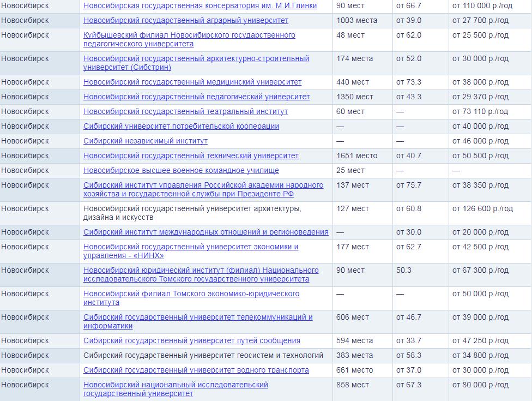This screenshot has width=532, height=401.
Task: Open Новосибирский юридический институт (филиал) link
Action: (x=201, y=274)
